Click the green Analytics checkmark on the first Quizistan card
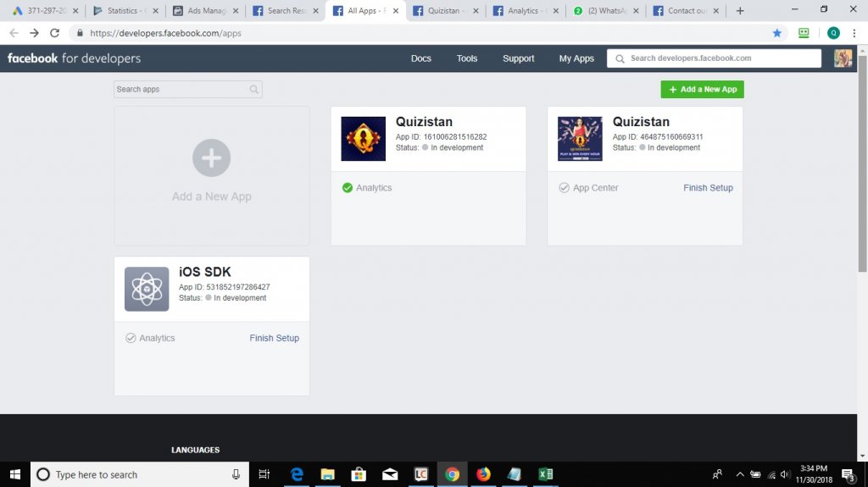Screen dimensions: 868x487 coord(347,188)
